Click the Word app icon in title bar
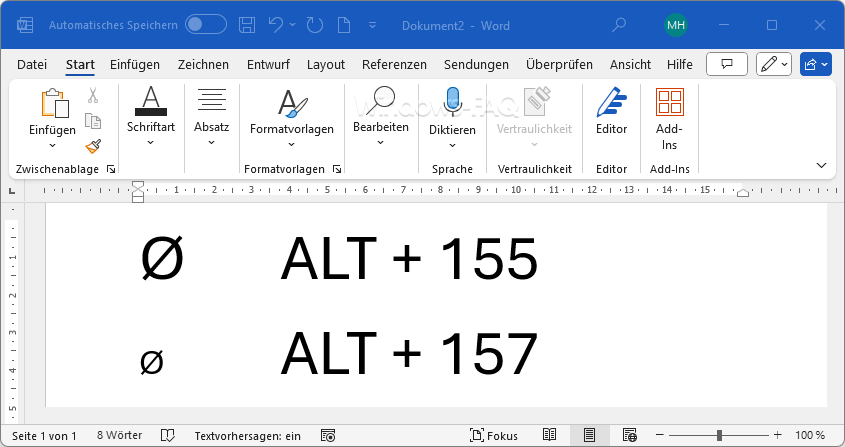The width and height of the screenshot is (845, 447). [x=25, y=25]
